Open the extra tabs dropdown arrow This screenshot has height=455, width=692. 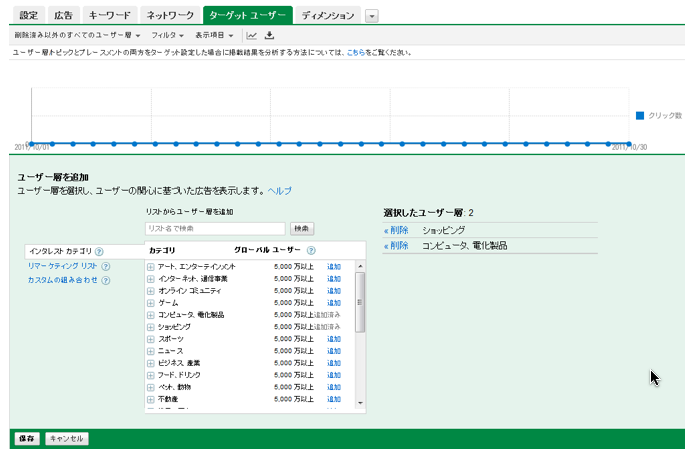372,16
